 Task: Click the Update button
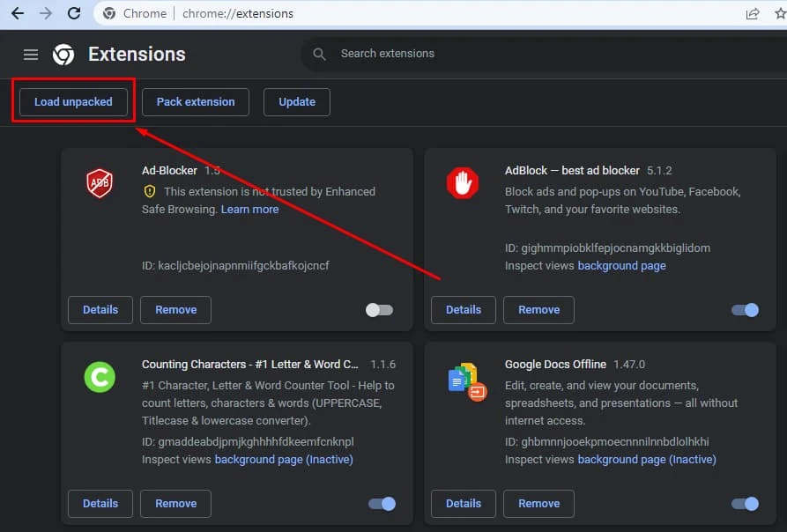(297, 102)
